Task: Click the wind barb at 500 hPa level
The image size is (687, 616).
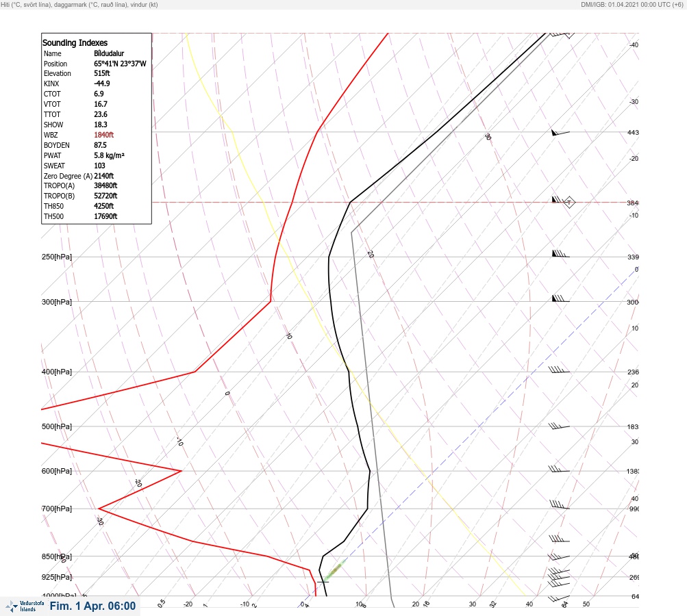Action: point(559,426)
